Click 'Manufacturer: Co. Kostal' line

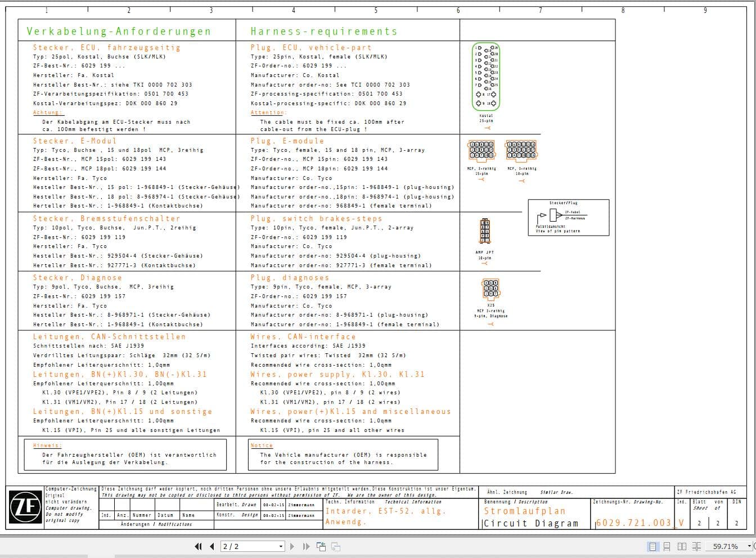tap(295, 75)
